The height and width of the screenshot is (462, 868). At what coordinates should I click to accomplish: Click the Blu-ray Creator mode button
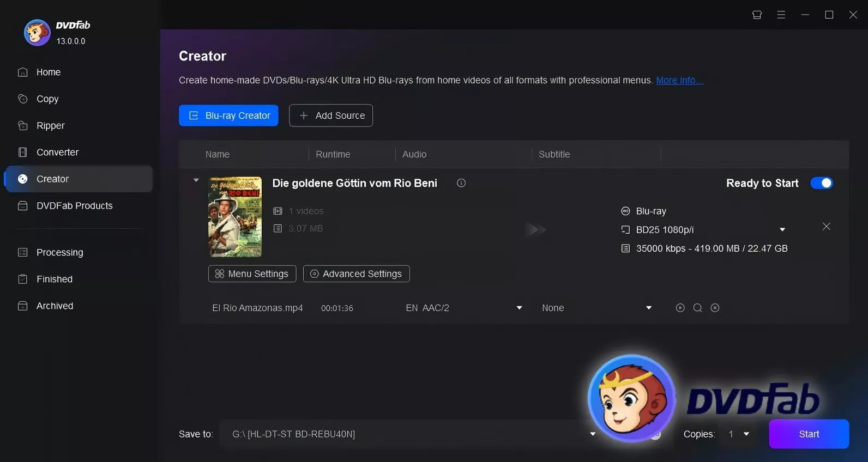[228, 115]
